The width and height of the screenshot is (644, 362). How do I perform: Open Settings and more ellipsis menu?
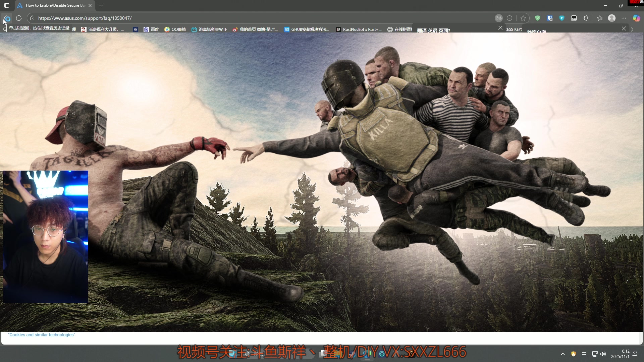point(624,18)
